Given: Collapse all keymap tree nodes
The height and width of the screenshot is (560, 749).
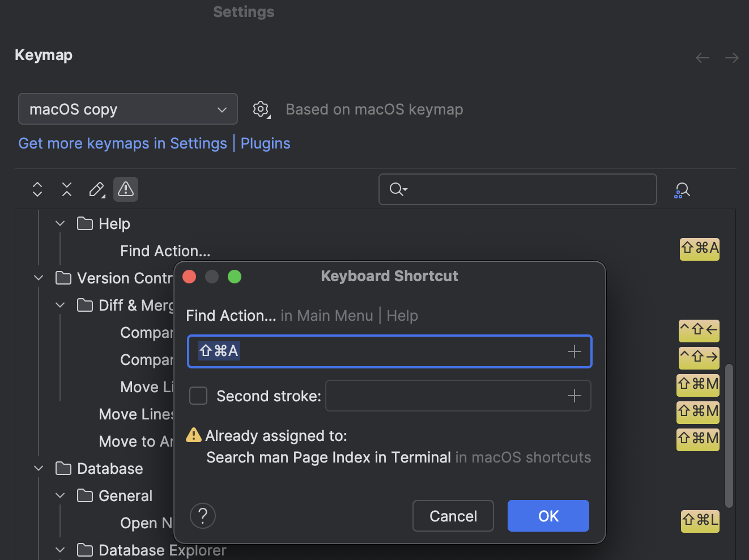Looking at the screenshot, I should (66, 189).
